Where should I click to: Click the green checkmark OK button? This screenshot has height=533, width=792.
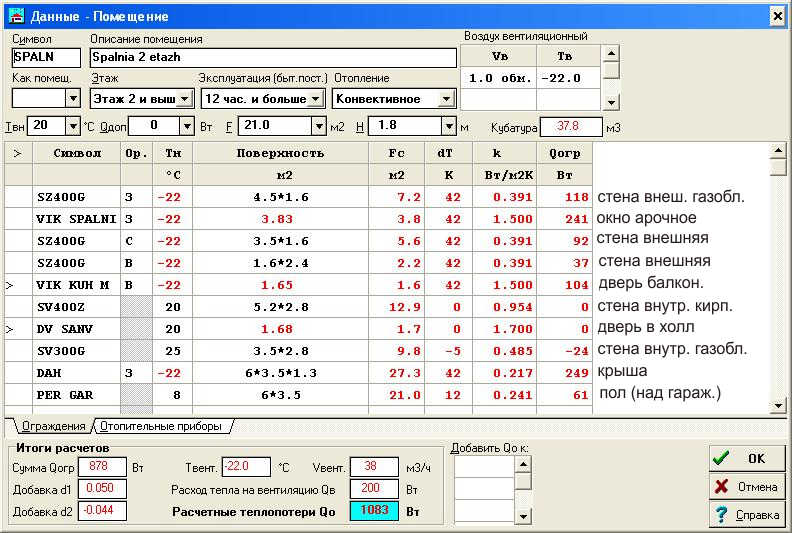[747, 459]
